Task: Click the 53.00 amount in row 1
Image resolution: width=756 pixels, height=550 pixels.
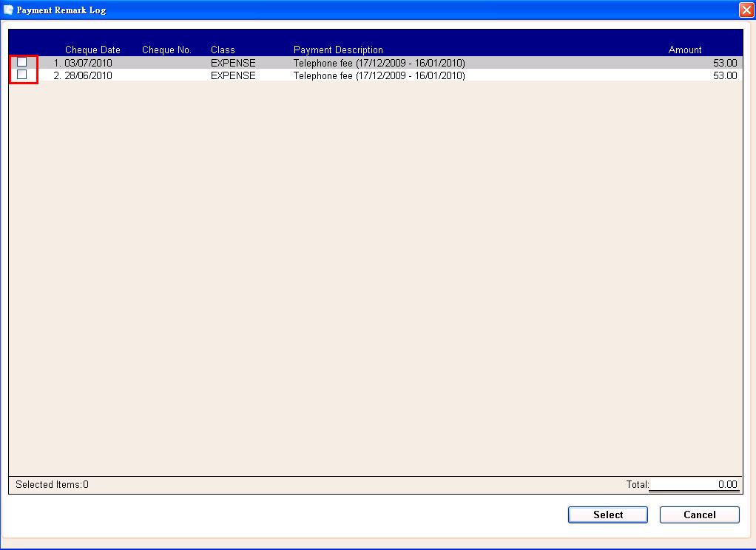Action: point(725,63)
